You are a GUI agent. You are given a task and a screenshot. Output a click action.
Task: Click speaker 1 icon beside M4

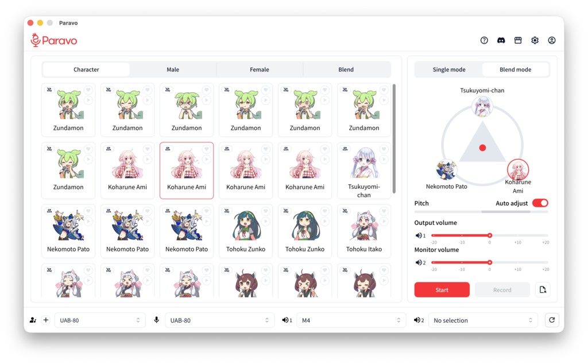coord(287,320)
